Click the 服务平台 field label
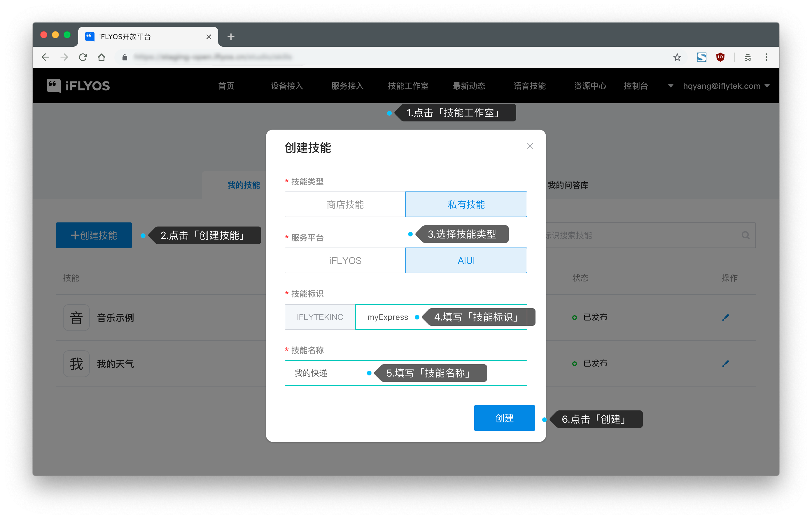Screen dimensions: 812x519 (x=307, y=238)
